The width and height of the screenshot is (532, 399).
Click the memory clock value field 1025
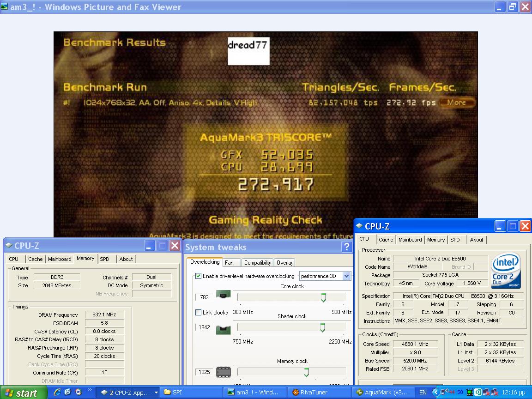tap(204, 372)
